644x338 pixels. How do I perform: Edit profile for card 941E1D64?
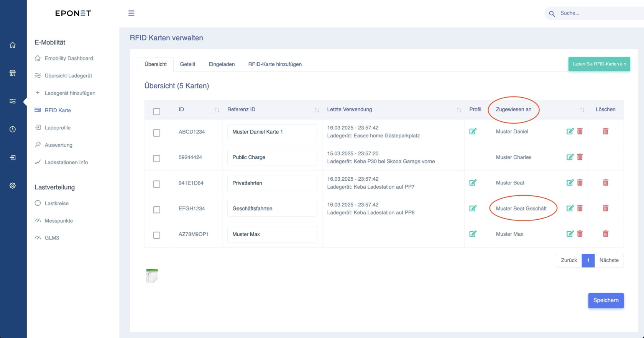pyautogui.click(x=473, y=183)
